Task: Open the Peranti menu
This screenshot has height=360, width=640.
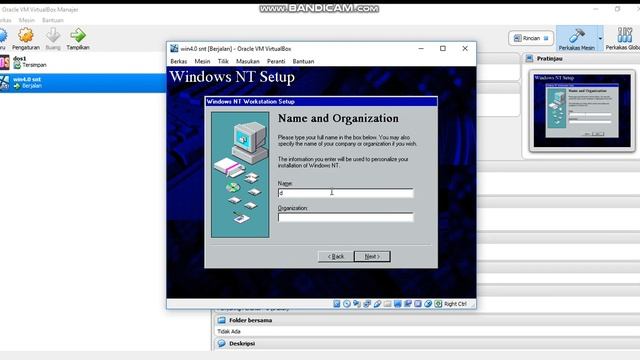Action: (x=276, y=61)
